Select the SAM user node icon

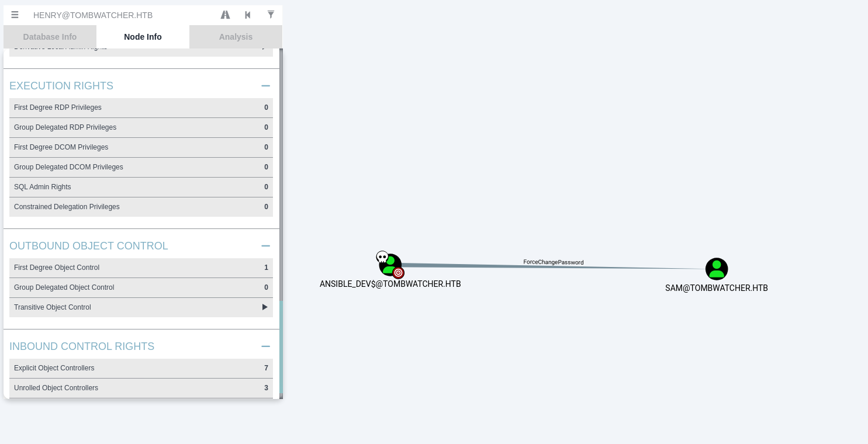pos(716,269)
